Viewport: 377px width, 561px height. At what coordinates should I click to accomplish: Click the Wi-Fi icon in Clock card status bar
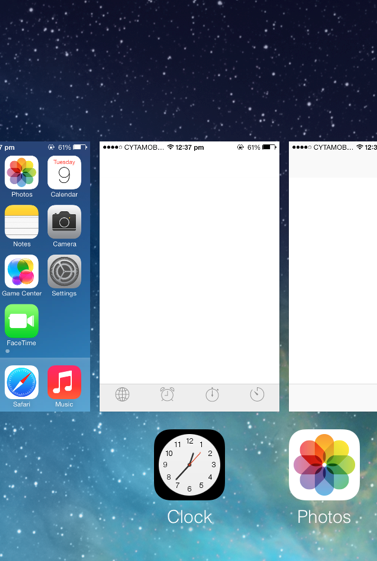(x=170, y=147)
